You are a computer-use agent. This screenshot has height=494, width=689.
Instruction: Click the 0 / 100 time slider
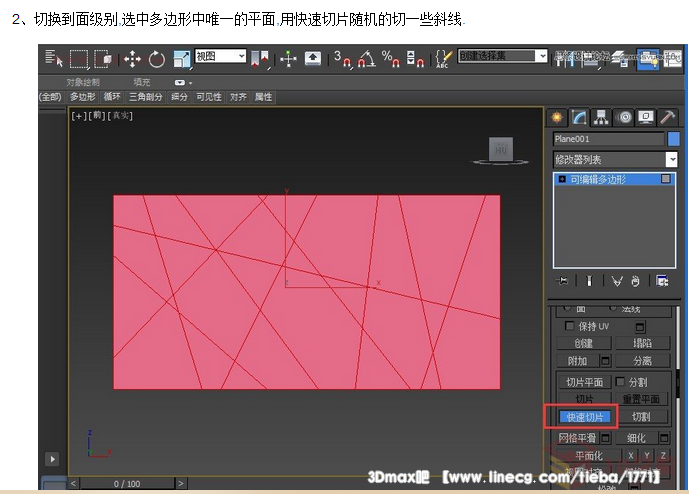point(127,483)
